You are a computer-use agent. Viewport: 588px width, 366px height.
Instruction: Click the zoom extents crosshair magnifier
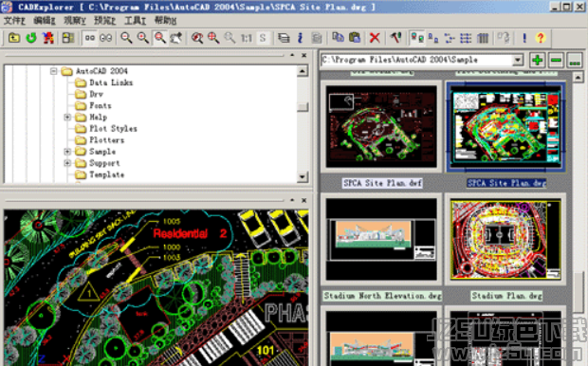[213, 38]
